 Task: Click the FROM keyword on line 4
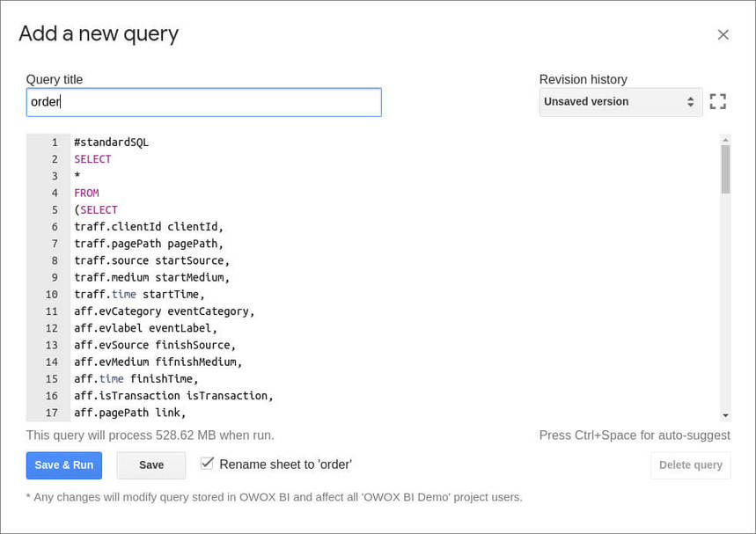coord(86,194)
